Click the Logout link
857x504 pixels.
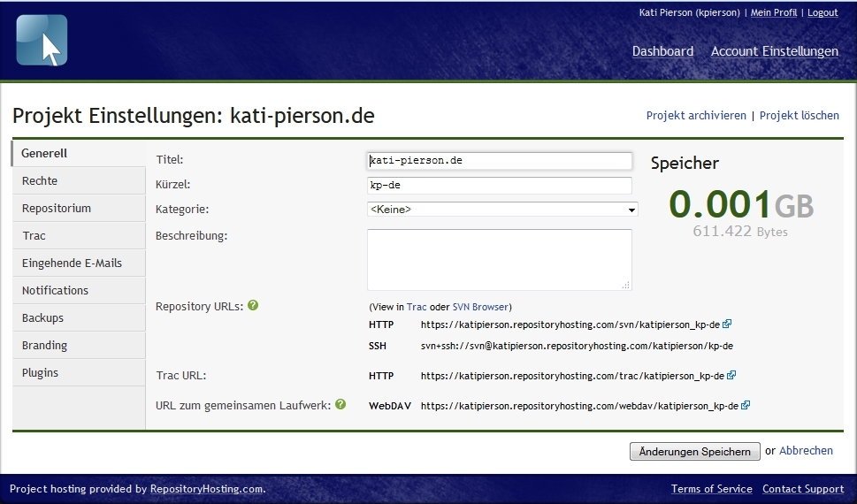click(x=822, y=12)
